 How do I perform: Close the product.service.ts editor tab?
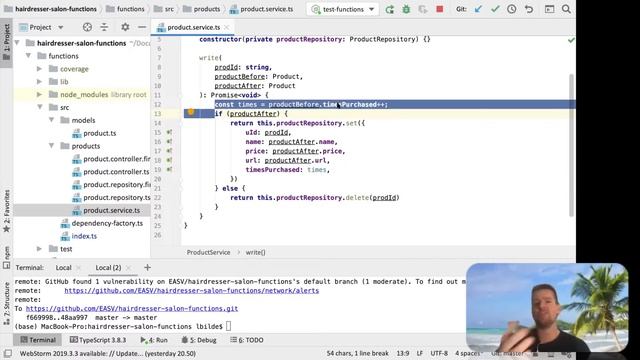226,27
